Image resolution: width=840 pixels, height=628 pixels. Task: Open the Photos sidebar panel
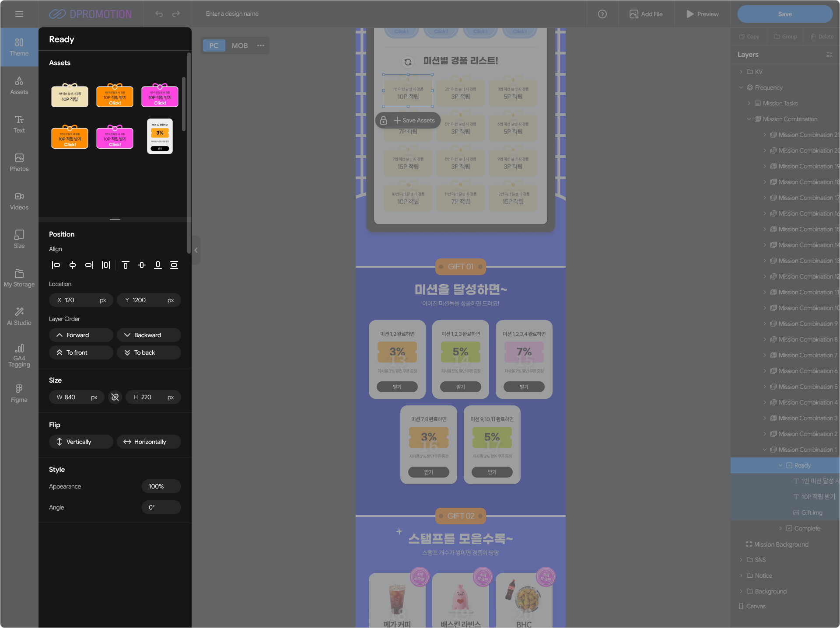(19, 163)
